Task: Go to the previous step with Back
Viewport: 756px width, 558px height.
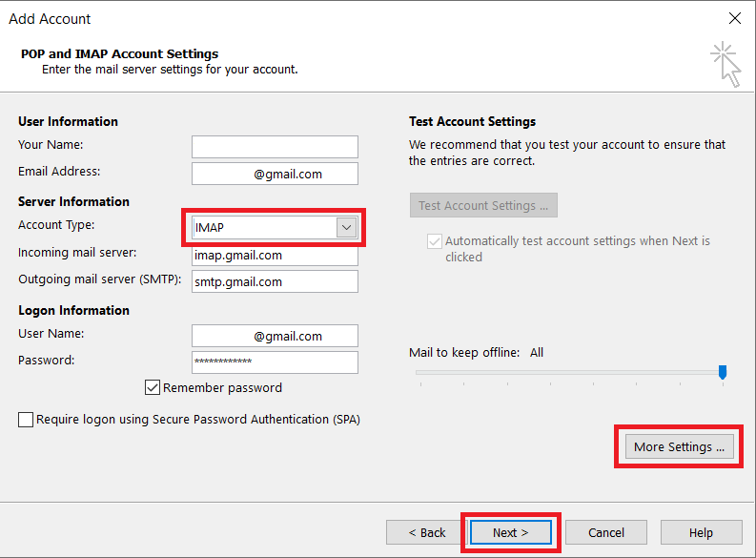Action: [427, 532]
